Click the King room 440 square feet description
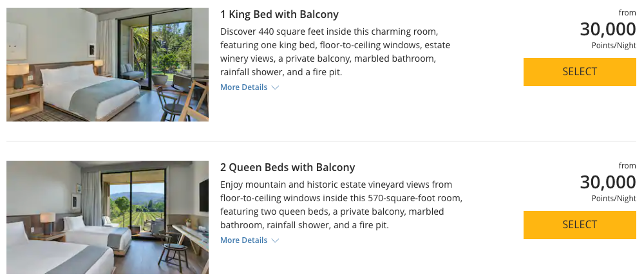 [335, 52]
